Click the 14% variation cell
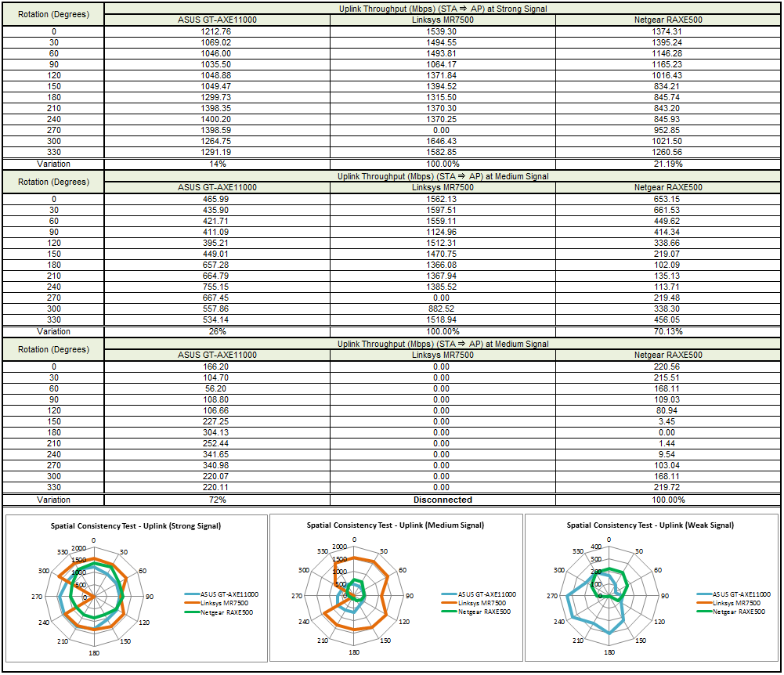 218,164
